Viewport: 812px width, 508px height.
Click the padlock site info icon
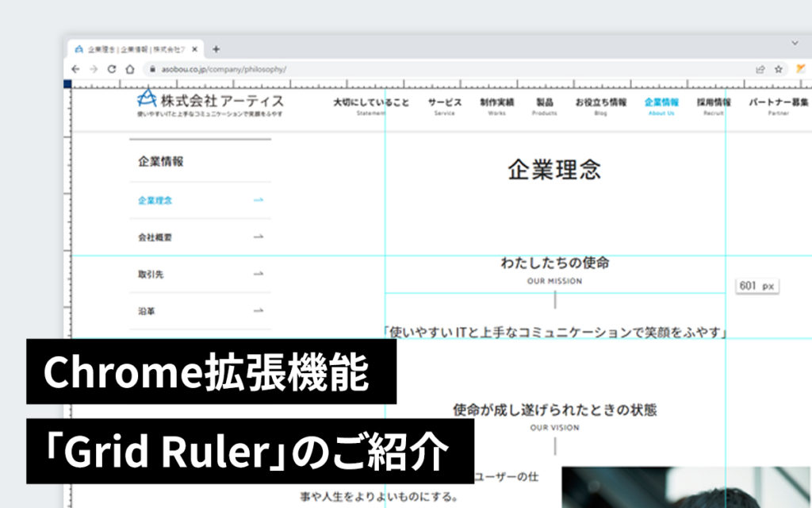click(x=152, y=69)
